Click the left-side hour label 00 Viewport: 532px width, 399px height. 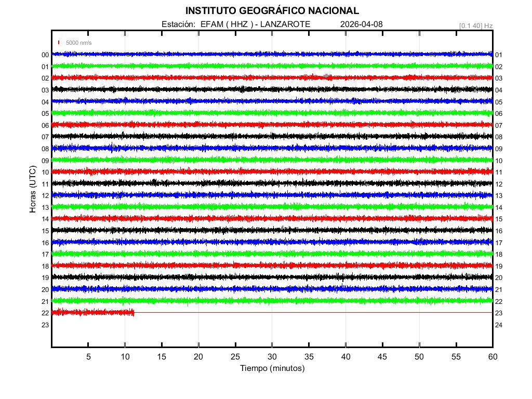[x=45, y=55]
